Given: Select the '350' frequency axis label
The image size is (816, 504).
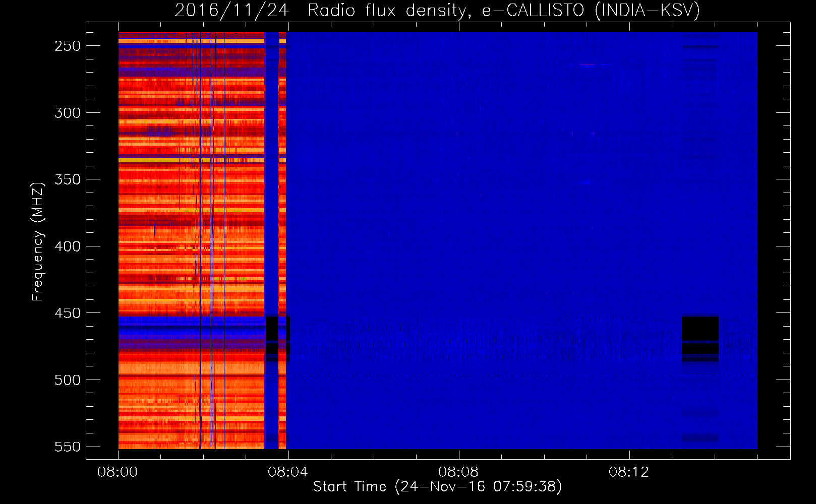Looking at the screenshot, I should click(x=68, y=179).
